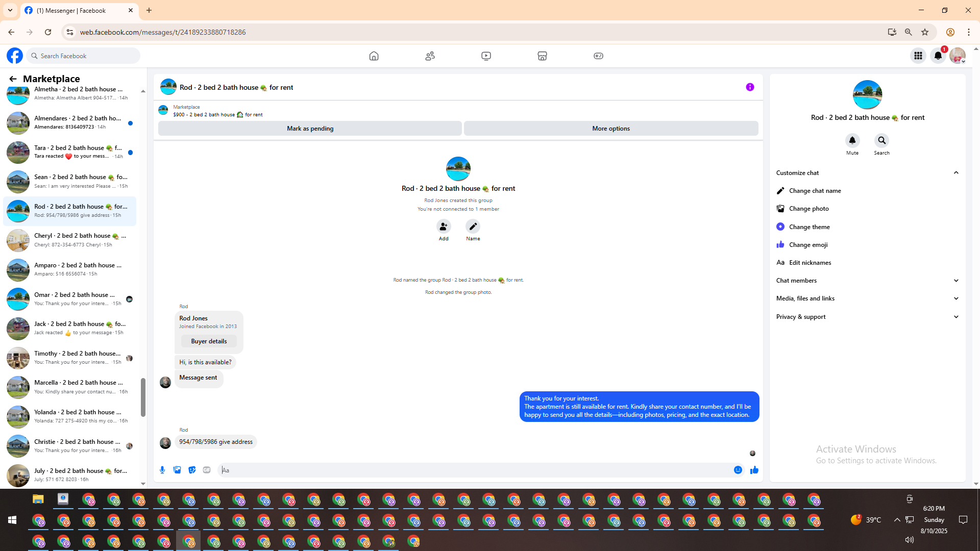Go to the Facebook Home tab
Viewport: 980px width, 551px height.
point(374,56)
